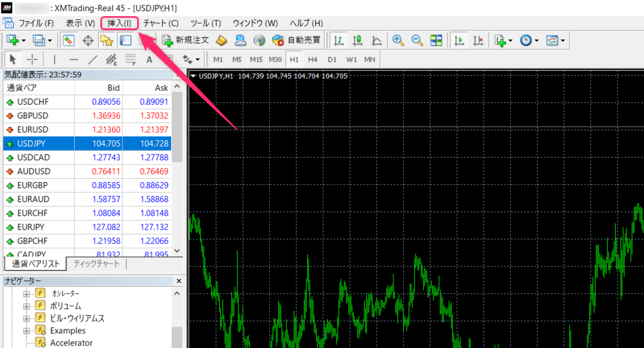Viewport: 644px width, 348px height.
Task: Select the trendline drawing tool
Action: pyautogui.click(x=93, y=60)
